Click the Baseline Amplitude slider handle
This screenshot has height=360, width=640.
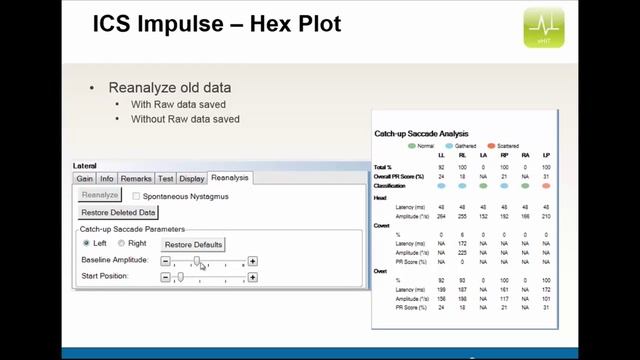coord(197,261)
